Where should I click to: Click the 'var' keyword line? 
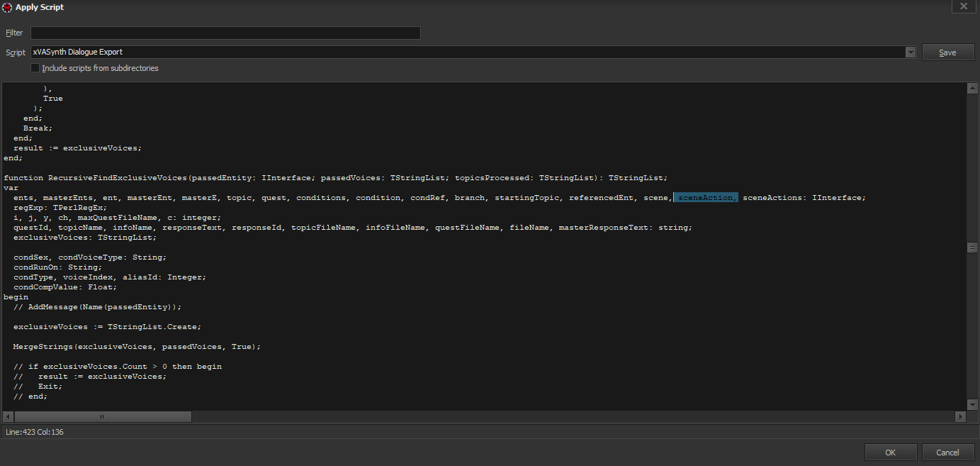tap(11, 188)
